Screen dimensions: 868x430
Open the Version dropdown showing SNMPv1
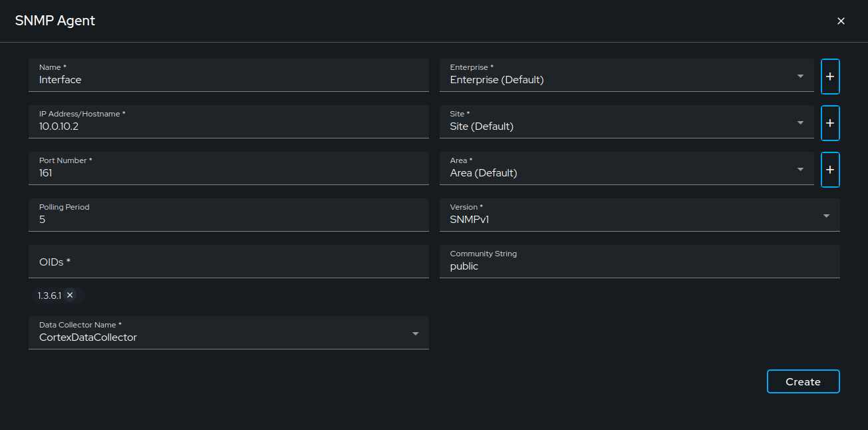(639, 215)
